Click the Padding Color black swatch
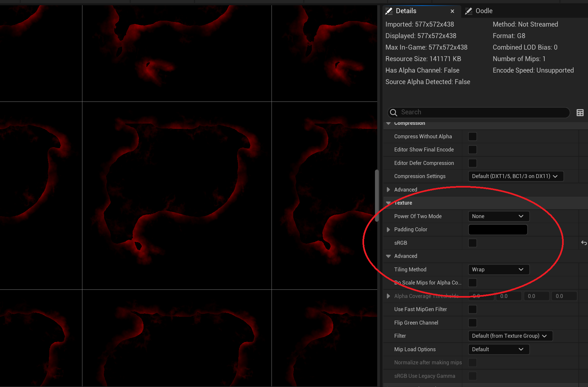 click(x=498, y=229)
